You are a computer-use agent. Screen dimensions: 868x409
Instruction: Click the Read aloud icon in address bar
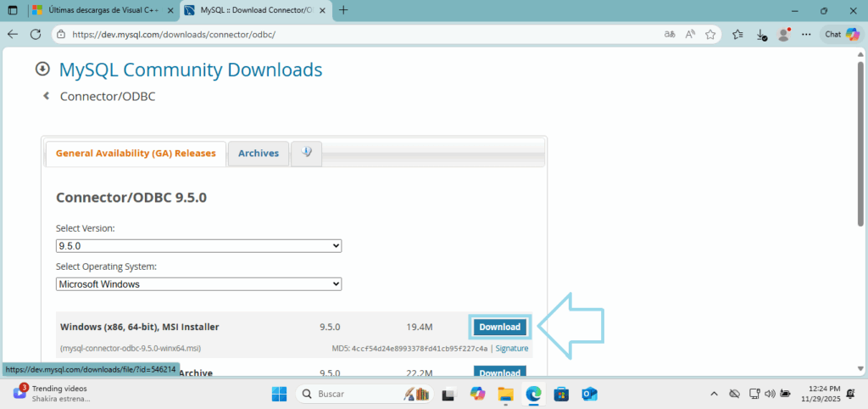coord(690,35)
